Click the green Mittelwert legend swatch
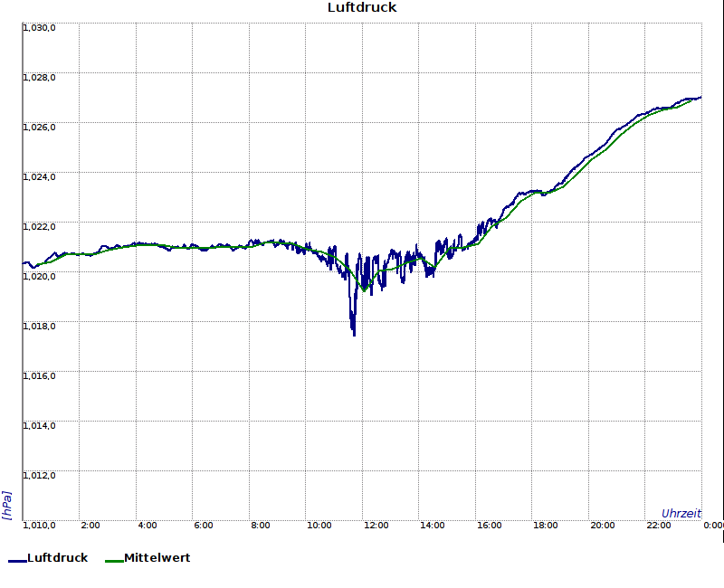Screen dimensions: 724x588 (x=115, y=561)
